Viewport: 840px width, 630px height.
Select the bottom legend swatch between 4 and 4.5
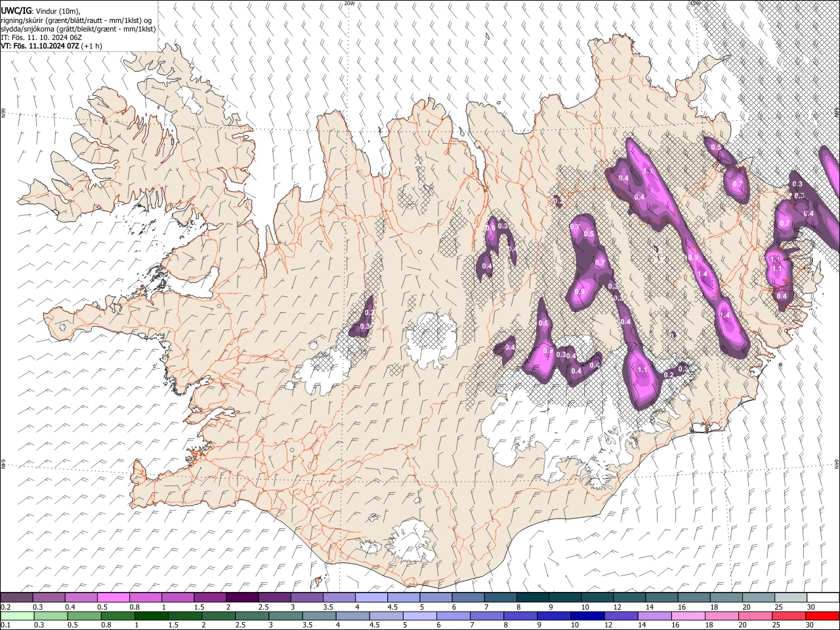(352, 616)
